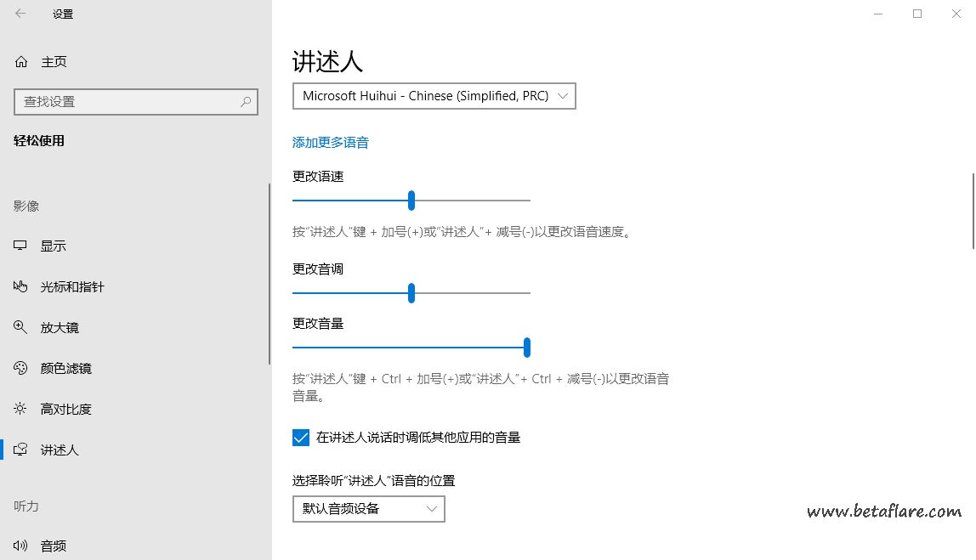Click the 放大镜 magnifier icon
Viewport: 976px width, 560px height.
[x=21, y=328]
